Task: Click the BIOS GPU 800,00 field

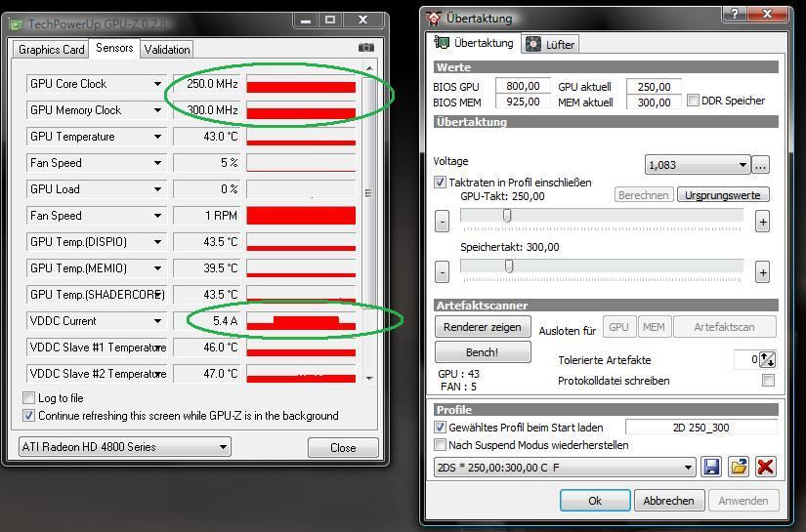Action: [523, 86]
